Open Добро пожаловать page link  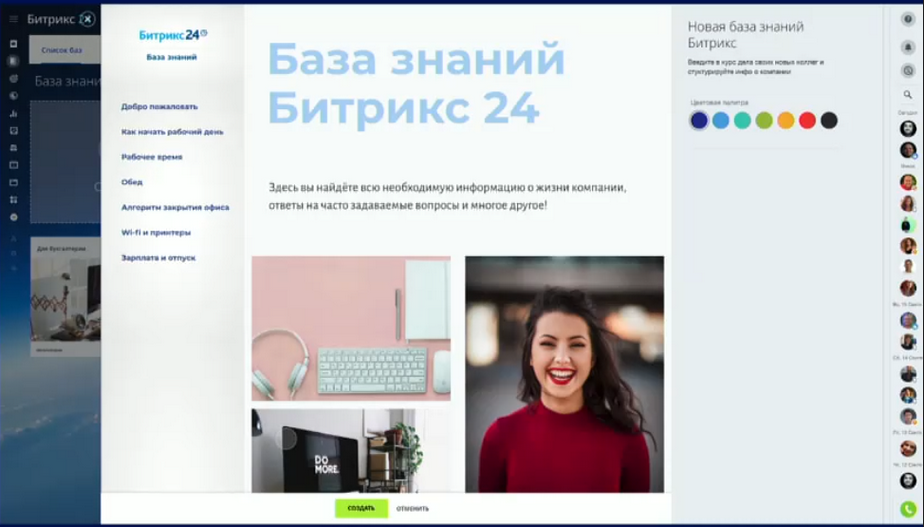coord(159,107)
